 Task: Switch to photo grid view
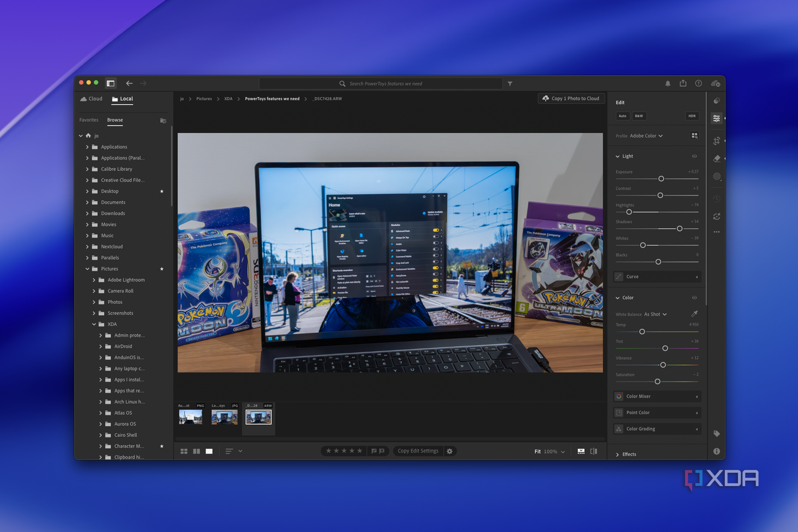pyautogui.click(x=184, y=451)
